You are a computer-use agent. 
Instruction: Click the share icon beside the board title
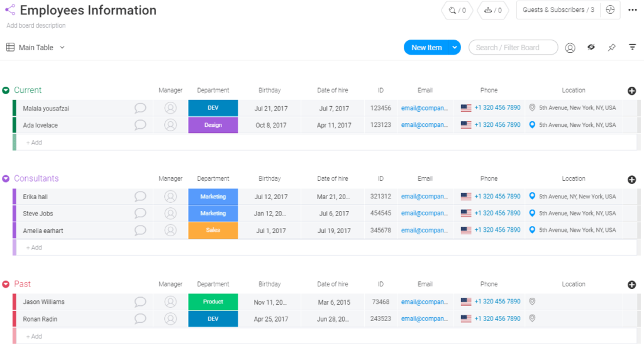10,10
